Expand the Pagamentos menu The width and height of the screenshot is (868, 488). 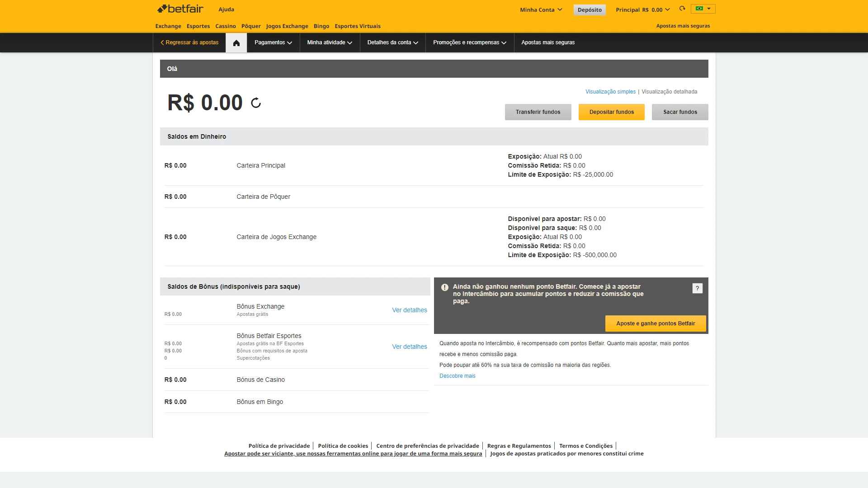point(273,42)
